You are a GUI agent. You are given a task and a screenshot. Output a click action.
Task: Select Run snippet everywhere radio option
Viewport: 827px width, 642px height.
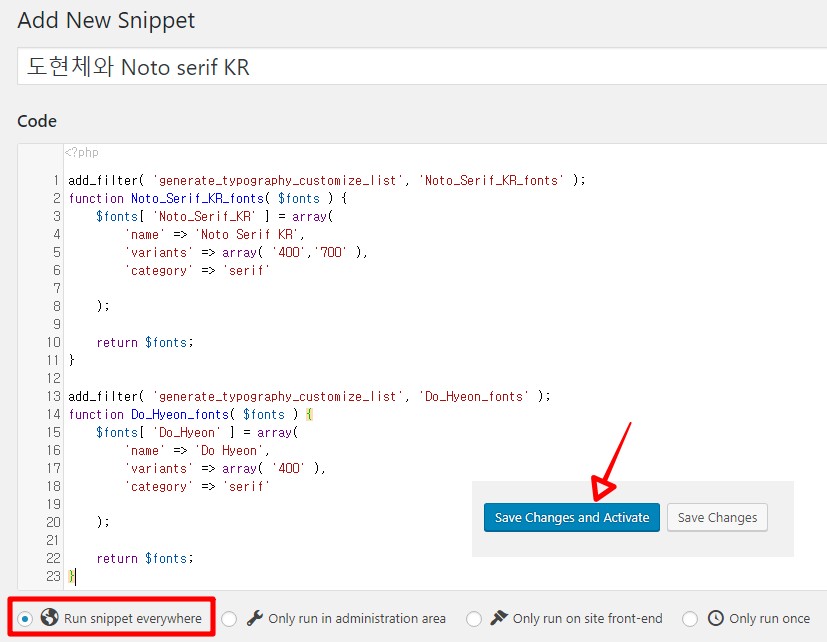pyautogui.click(x=25, y=618)
